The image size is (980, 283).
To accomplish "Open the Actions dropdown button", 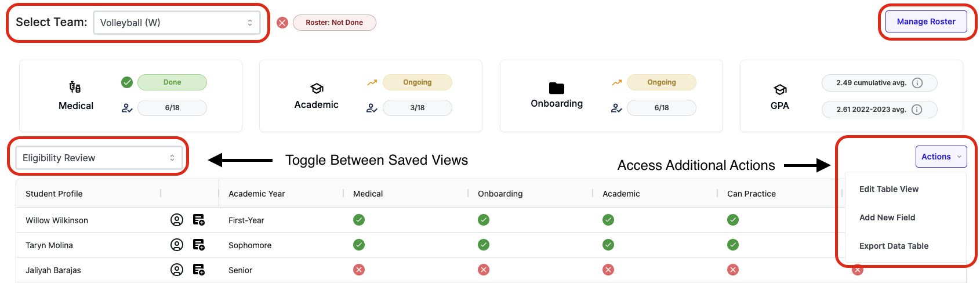I will tap(941, 157).
